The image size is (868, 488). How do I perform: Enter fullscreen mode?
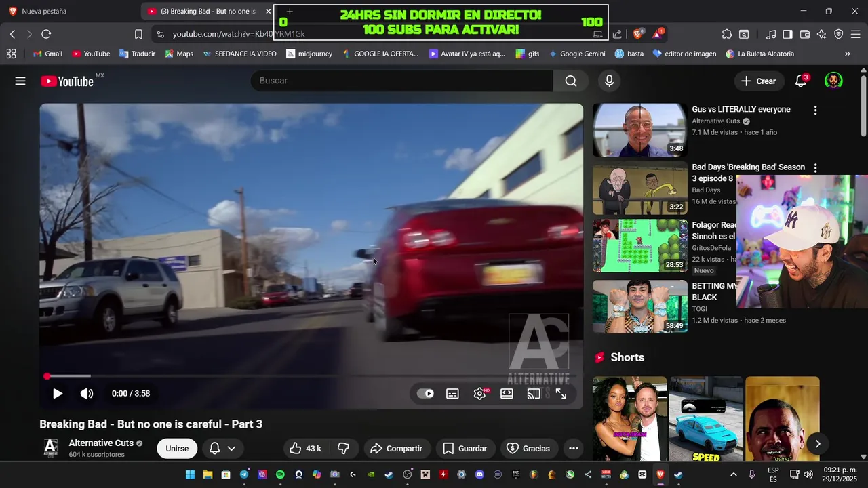click(x=561, y=393)
